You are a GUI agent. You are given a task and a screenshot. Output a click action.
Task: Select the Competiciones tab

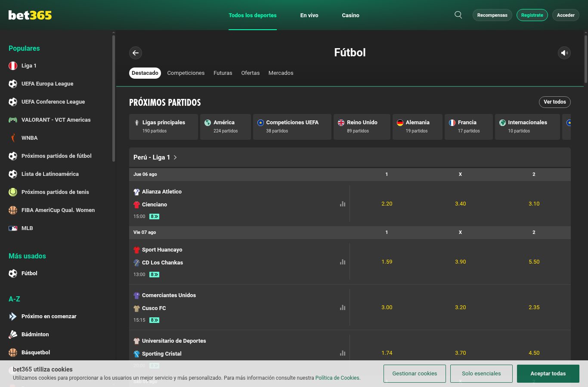186,73
